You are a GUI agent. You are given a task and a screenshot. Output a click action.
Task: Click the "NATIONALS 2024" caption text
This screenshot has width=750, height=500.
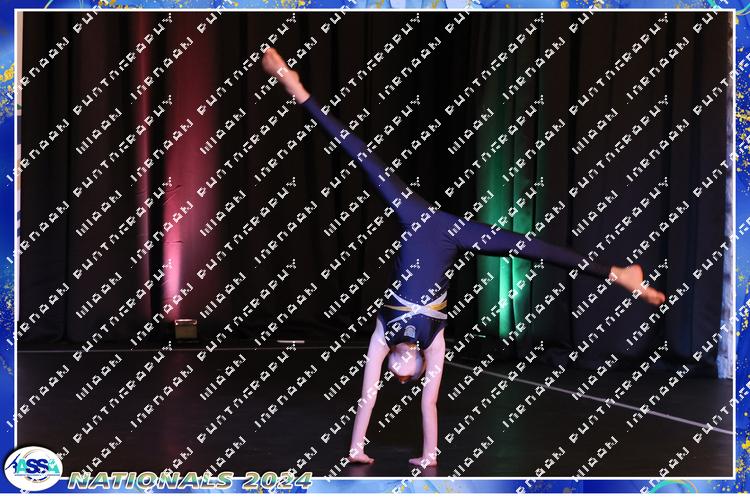tap(190, 480)
